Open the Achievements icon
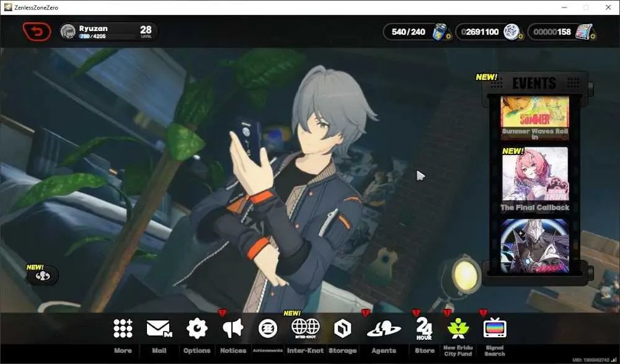Viewport: 620px width, 364px height. (268, 329)
